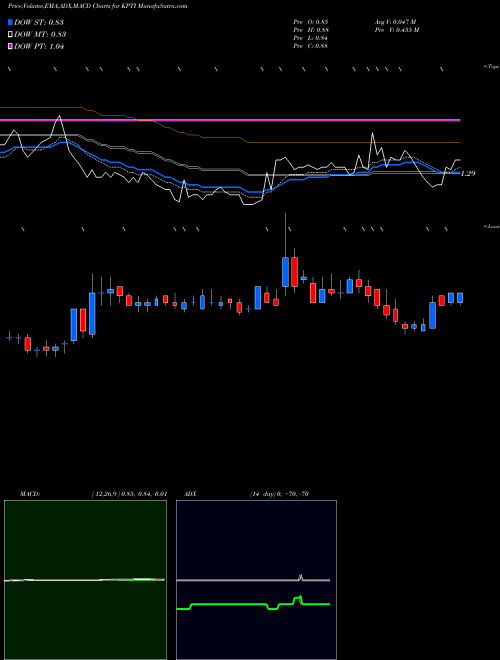Viewport: 500px width, 660px height.
Task: Click the magenta DOW PT legend swatch
Action: click(10, 47)
